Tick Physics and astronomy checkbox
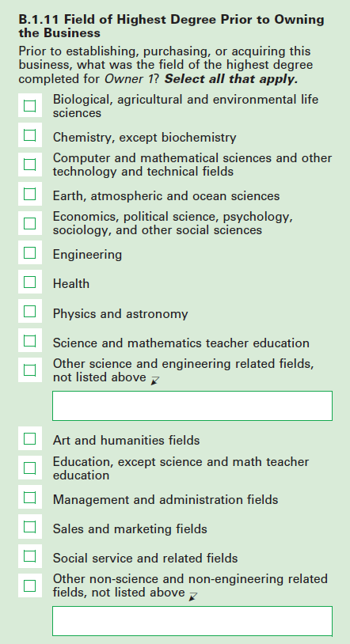The height and width of the screenshot is (644, 350). 29,312
